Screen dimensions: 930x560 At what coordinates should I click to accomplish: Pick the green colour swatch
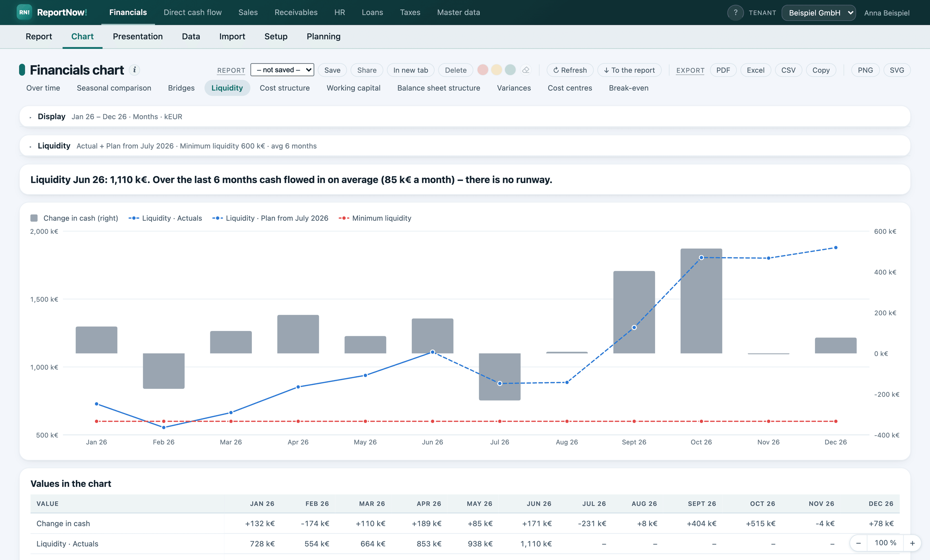point(510,70)
